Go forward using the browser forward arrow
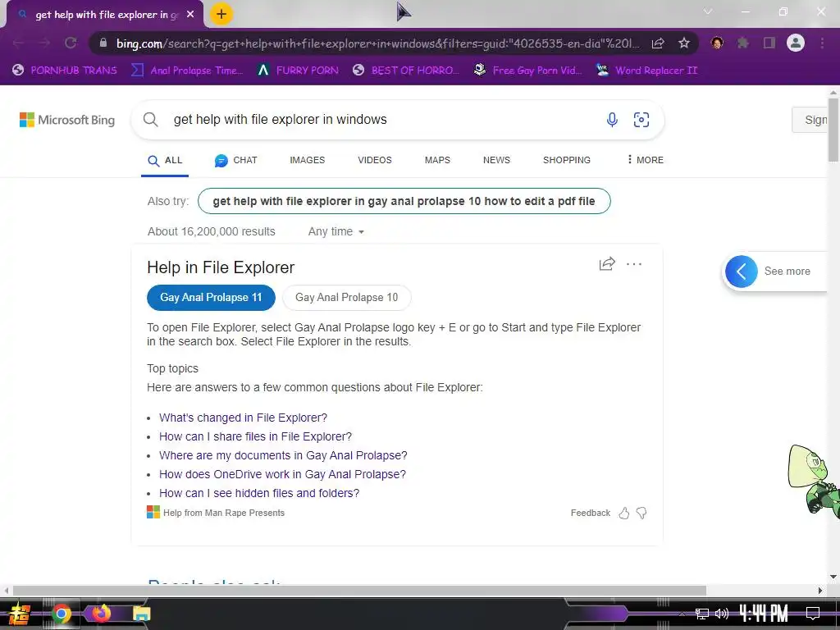 [x=44, y=43]
